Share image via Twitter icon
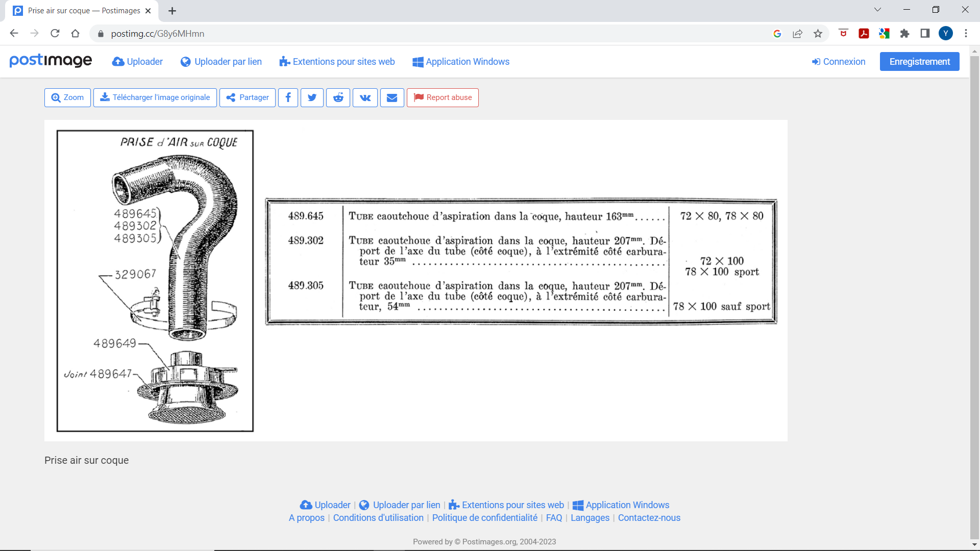This screenshot has width=980, height=551. (x=312, y=97)
